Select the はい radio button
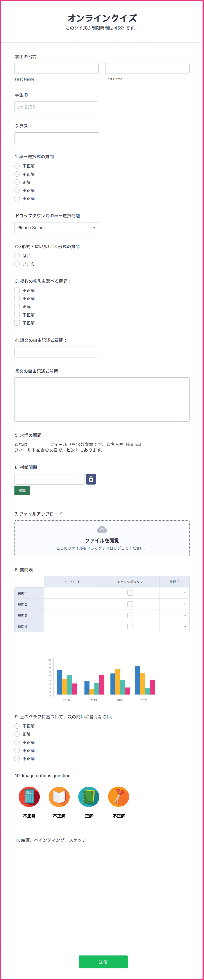Viewport: 204px width, 980px height. pos(17,256)
